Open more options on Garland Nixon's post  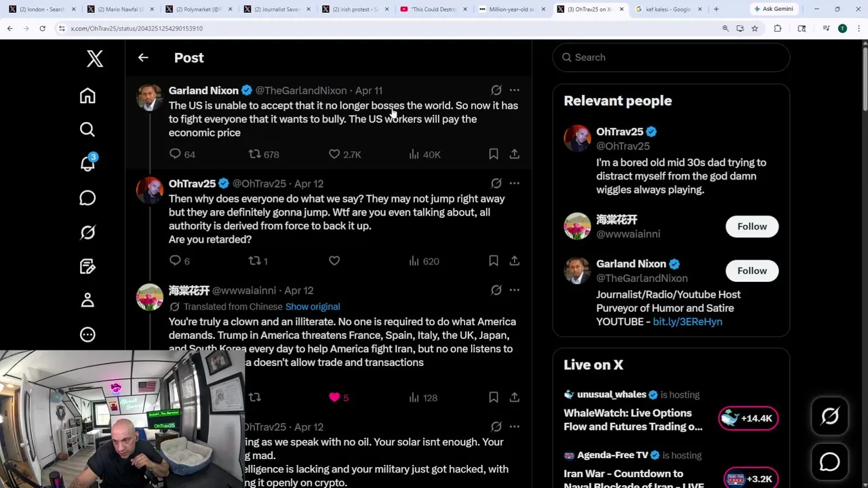515,90
